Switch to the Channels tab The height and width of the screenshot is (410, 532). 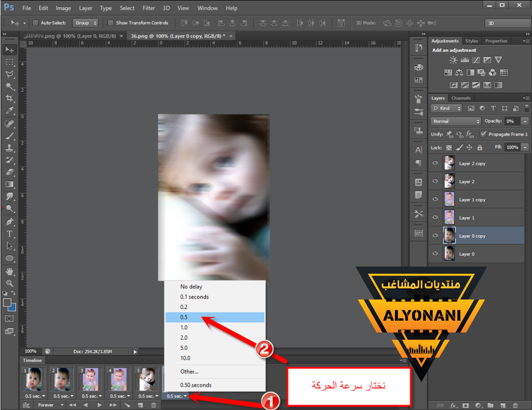[461, 98]
